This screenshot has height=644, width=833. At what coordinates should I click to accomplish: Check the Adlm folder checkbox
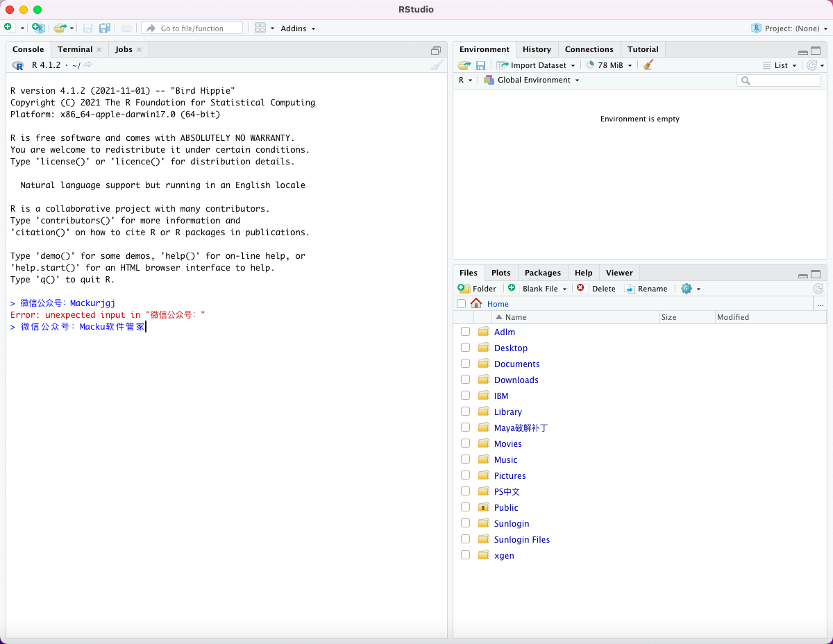[465, 332]
